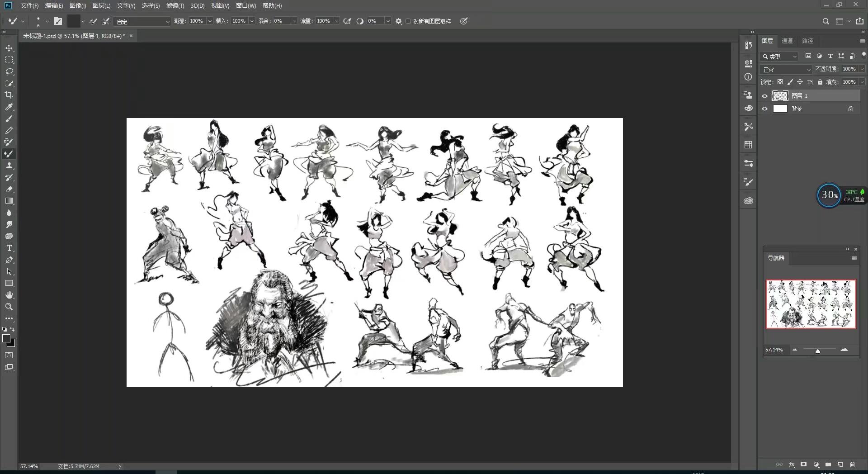The width and height of the screenshot is (868, 474).
Task: Click the foreground color swatch
Action: pos(6,338)
